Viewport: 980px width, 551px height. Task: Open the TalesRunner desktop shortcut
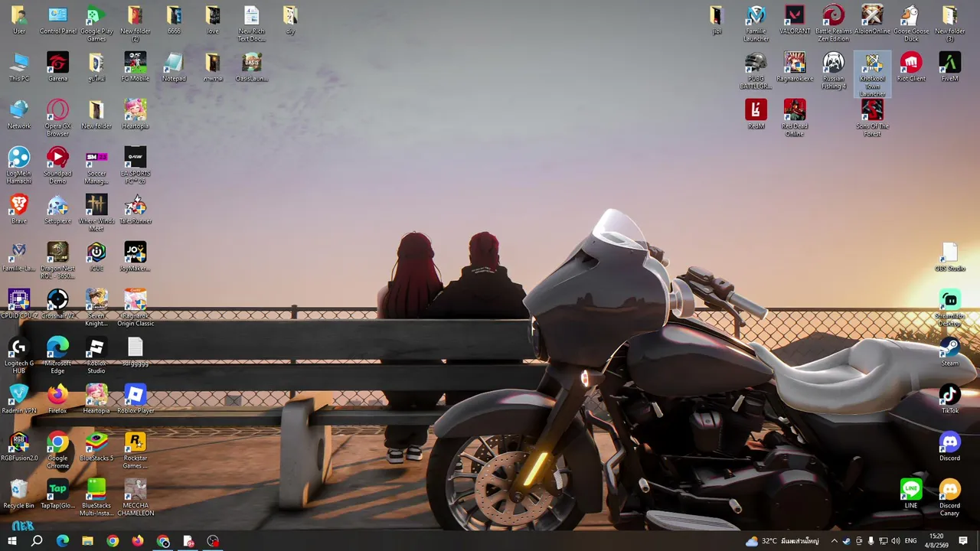tap(135, 208)
